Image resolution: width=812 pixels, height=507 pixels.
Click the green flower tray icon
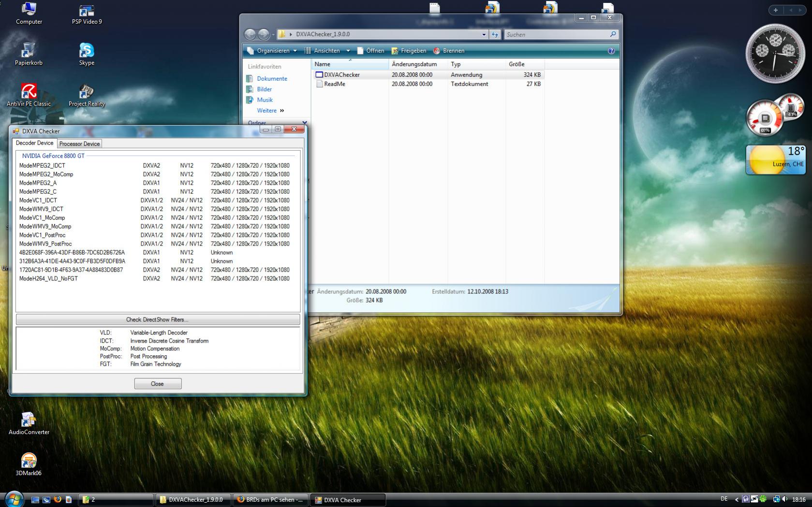point(763,499)
